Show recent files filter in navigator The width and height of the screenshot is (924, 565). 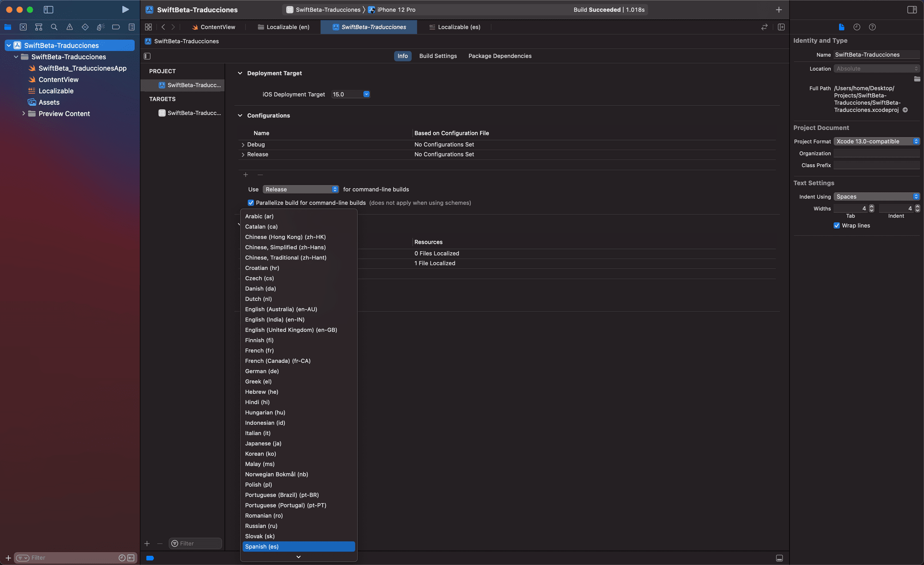pyautogui.click(x=122, y=558)
